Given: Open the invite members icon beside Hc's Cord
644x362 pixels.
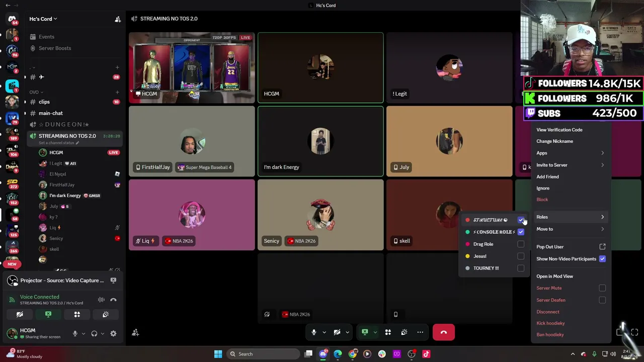Looking at the screenshot, I should (118, 19).
